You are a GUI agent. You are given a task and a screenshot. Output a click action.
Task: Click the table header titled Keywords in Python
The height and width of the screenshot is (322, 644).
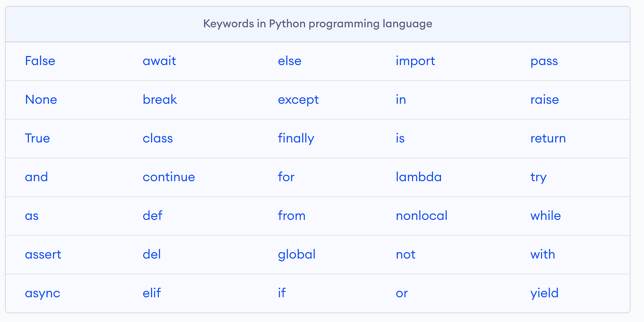[x=318, y=23]
